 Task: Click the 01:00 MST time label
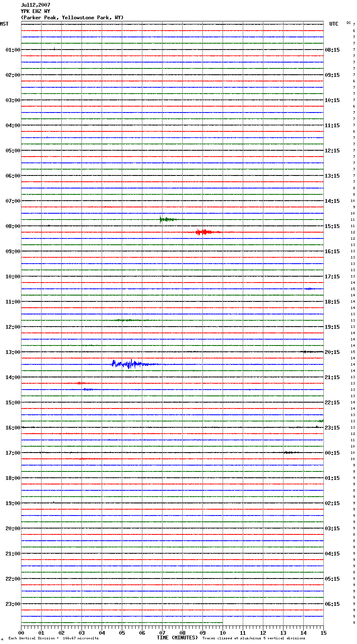[x=13, y=50]
